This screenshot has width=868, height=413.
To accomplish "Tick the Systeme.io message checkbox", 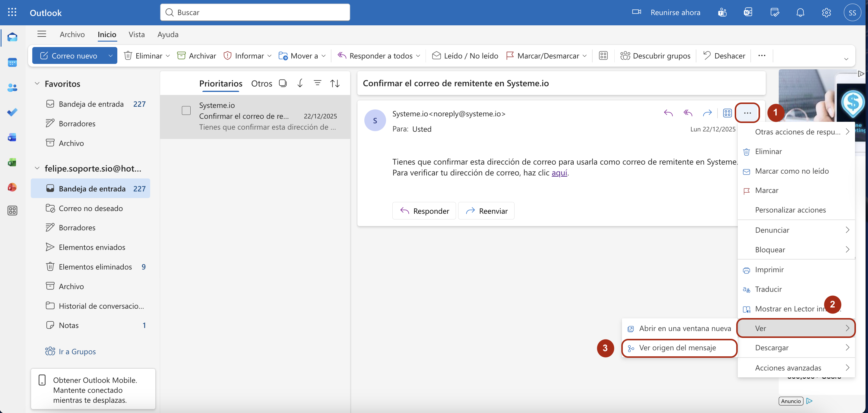I will click(186, 111).
